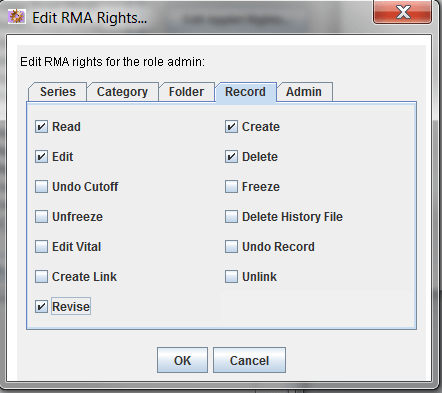Enable the Undo Cutoff right
442x393 pixels.
41,187
